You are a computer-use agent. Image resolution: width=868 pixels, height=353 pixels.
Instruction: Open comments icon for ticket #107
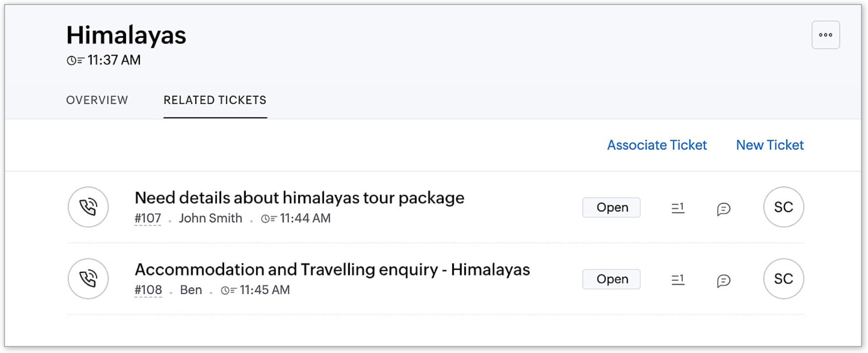pyautogui.click(x=724, y=209)
